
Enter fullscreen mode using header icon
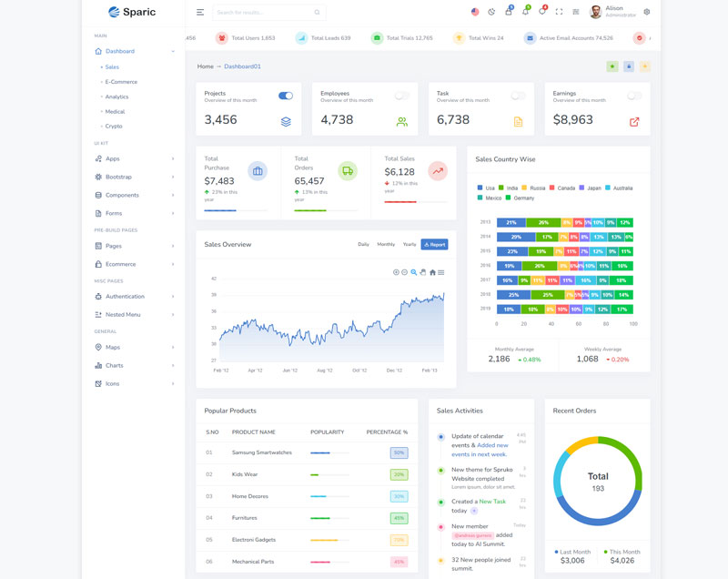559,12
